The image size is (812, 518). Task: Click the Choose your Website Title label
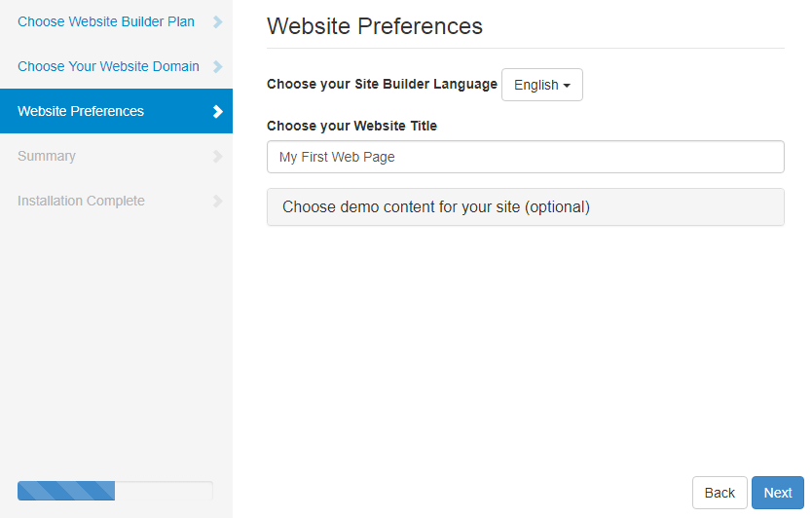click(x=351, y=126)
